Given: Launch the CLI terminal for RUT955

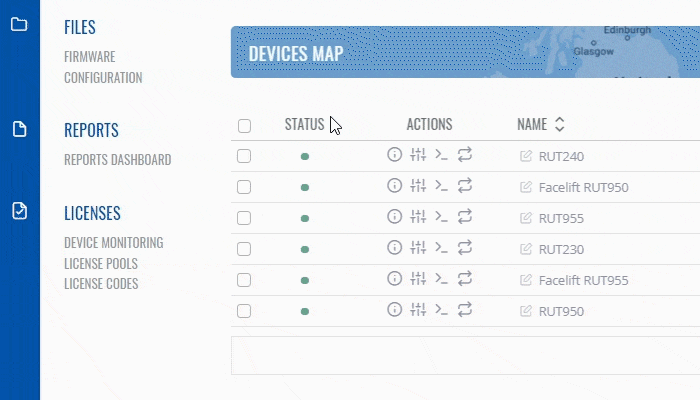Looking at the screenshot, I should [441, 218].
